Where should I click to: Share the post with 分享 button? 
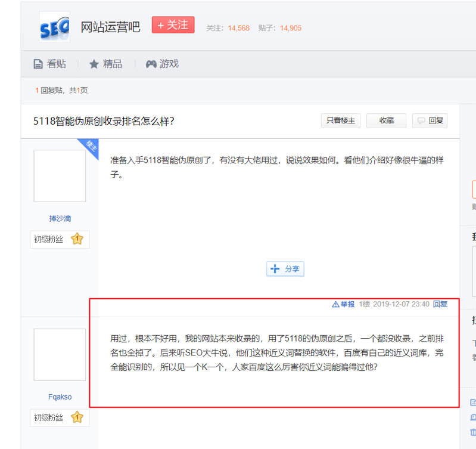285,269
